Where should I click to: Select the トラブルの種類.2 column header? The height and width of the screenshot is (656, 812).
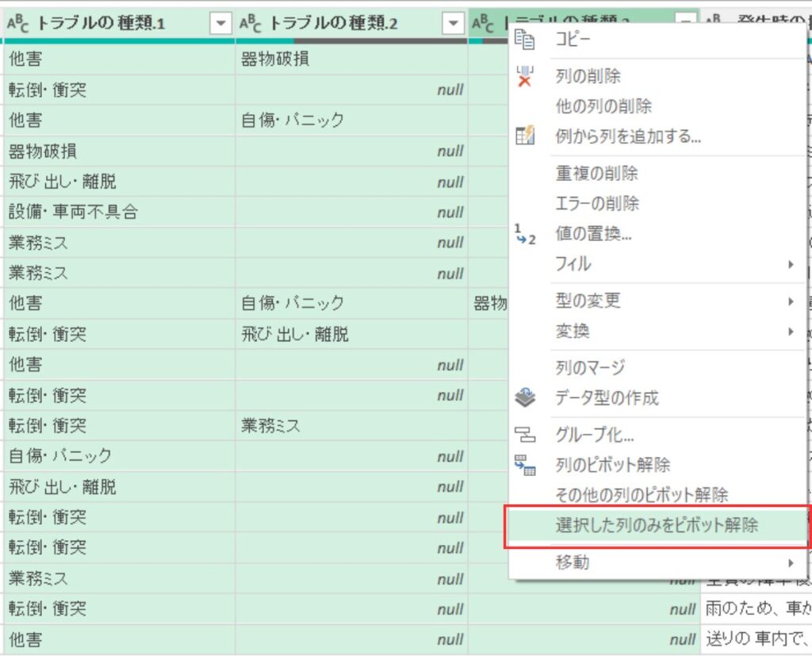coord(351,23)
